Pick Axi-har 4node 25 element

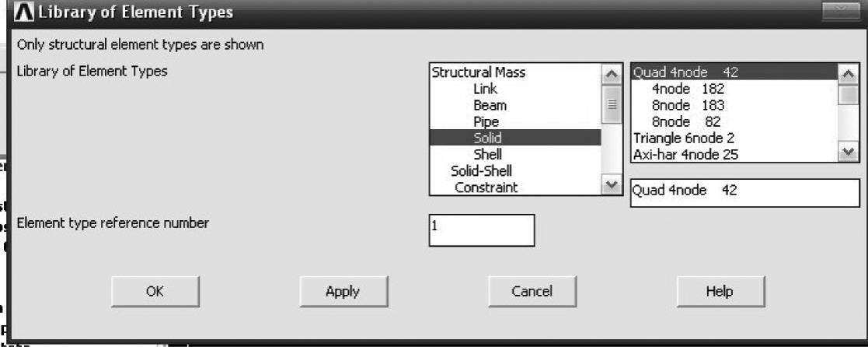pyautogui.click(x=685, y=154)
